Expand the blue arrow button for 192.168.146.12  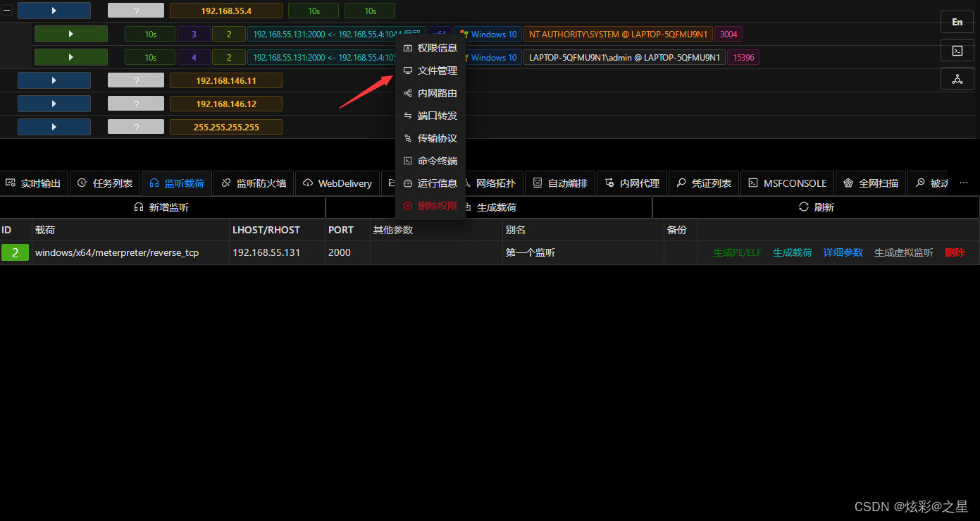click(x=54, y=104)
